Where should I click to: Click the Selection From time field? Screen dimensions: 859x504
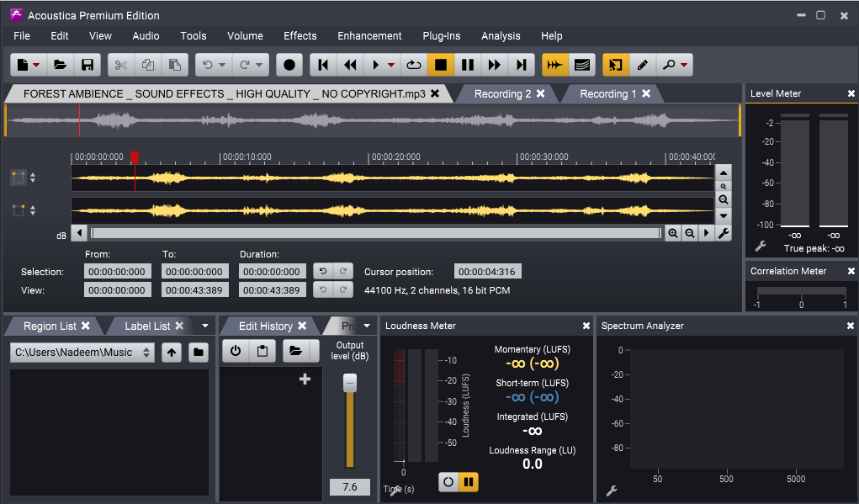pyautogui.click(x=117, y=272)
